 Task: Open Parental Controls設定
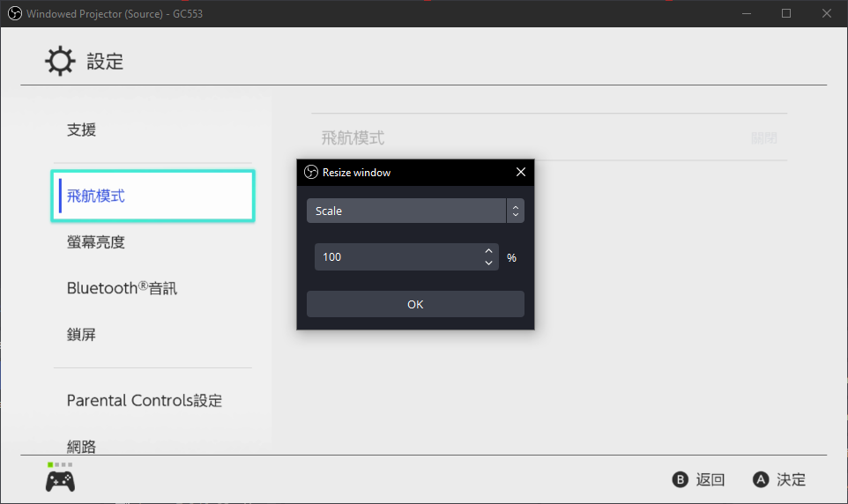pyautogui.click(x=145, y=400)
